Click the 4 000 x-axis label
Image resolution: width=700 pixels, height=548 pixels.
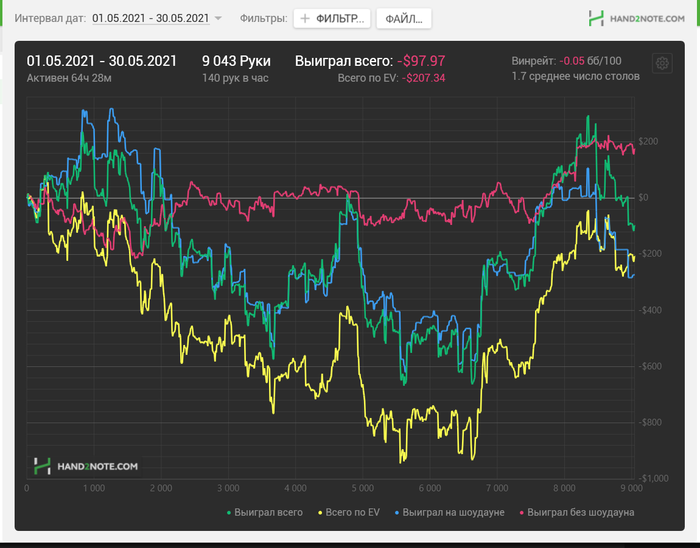coord(296,488)
